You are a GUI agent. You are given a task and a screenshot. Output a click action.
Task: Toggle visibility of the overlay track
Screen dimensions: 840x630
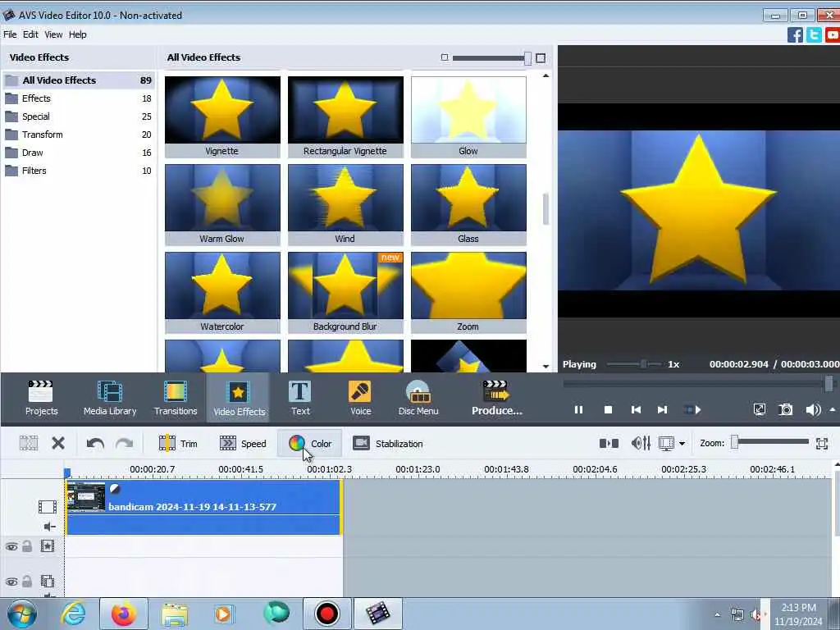11,582
